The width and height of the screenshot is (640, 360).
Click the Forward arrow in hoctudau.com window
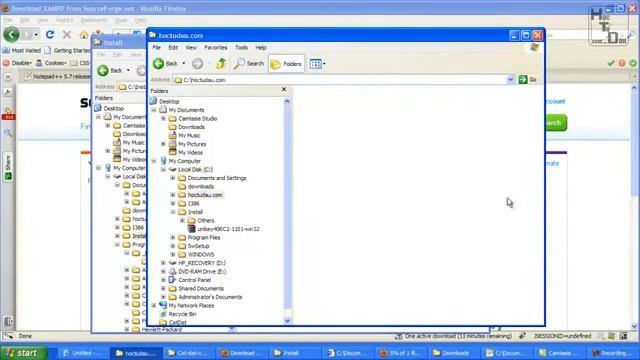pos(197,64)
